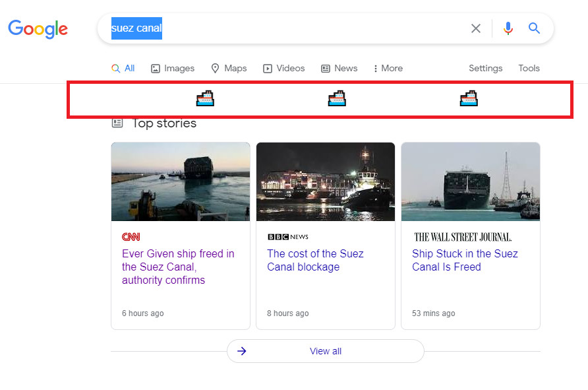Expand the search Tools options
This screenshot has height=390, width=588.
coord(529,69)
